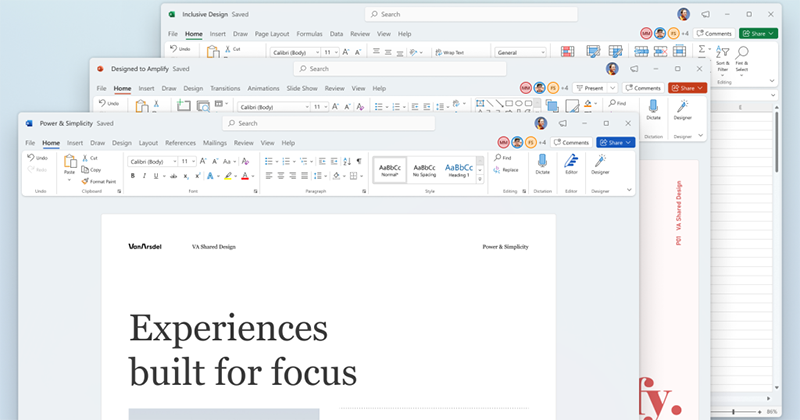Collapse the Word ribbon using chevron

click(629, 189)
